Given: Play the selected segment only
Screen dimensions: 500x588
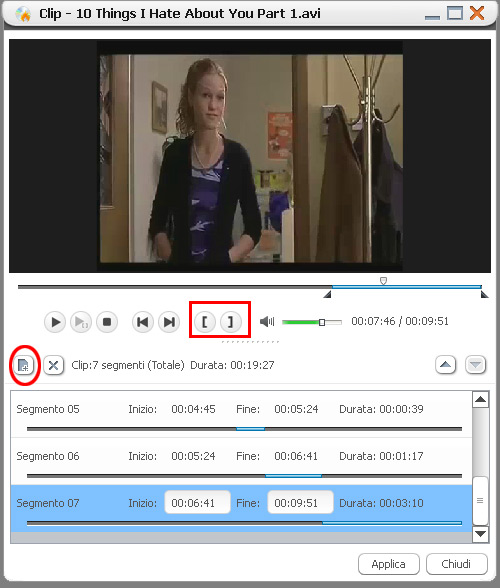Looking at the screenshot, I should [x=81, y=322].
